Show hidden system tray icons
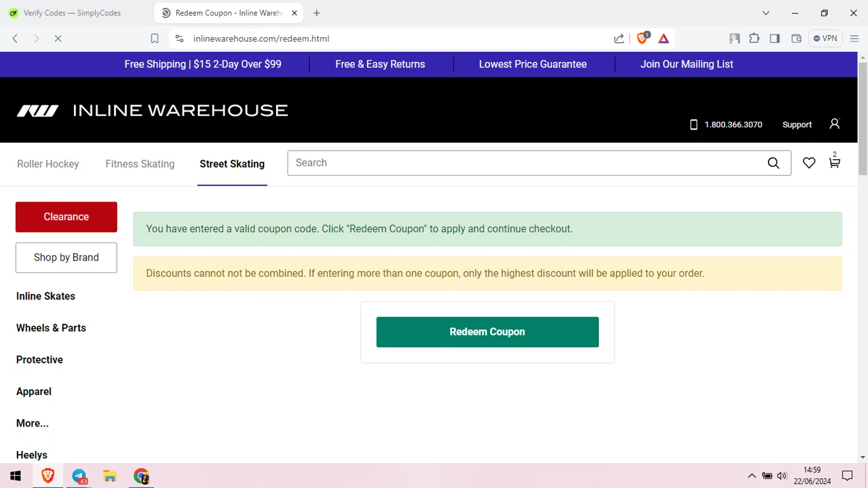This screenshot has height=488, width=868. [752, 476]
